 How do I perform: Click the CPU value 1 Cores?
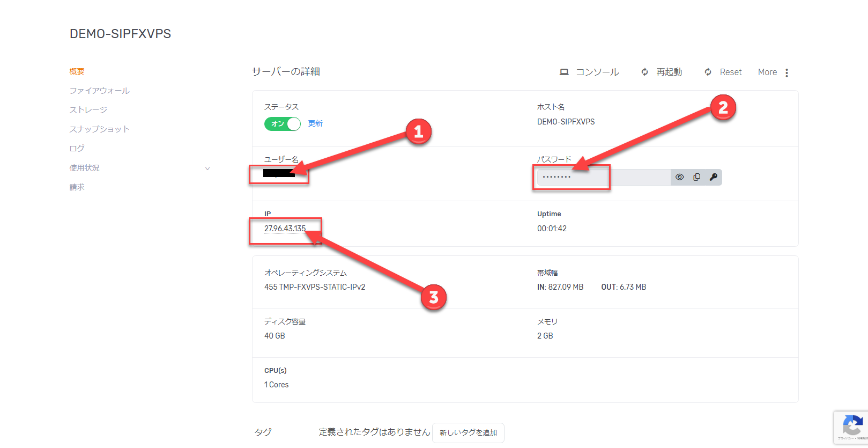point(276,385)
